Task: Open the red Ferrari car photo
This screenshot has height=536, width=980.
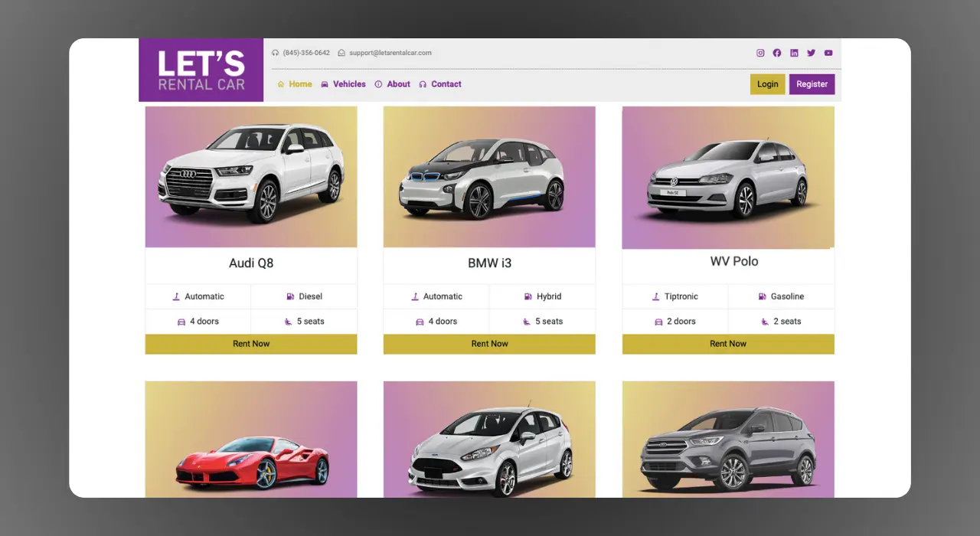Action: tap(251, 440)
